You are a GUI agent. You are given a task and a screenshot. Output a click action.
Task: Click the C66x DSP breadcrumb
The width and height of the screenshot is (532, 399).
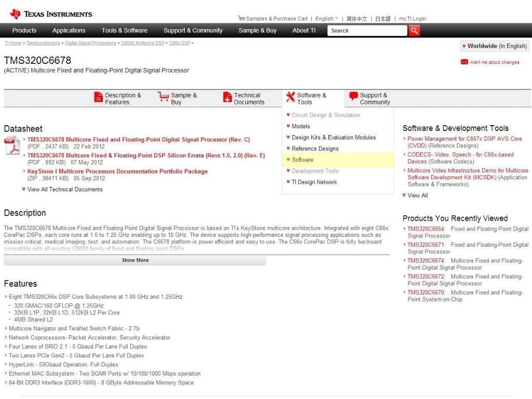tap(180, 43)
